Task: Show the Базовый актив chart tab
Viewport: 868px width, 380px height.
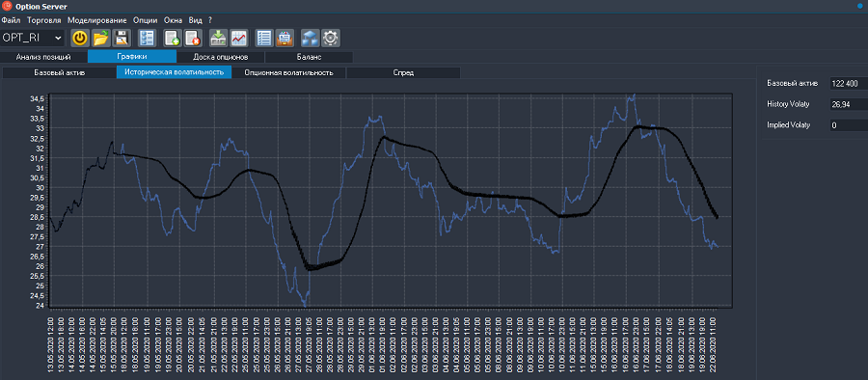Action: [x=59, y=72]
